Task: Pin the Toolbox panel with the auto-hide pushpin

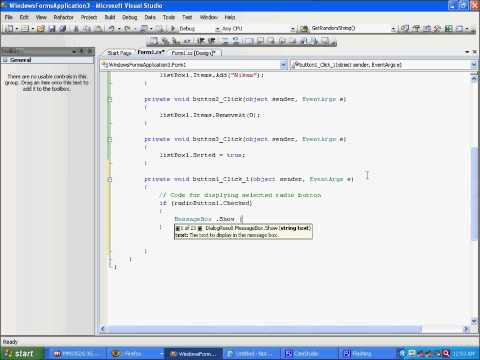Action: pos(82,51)
